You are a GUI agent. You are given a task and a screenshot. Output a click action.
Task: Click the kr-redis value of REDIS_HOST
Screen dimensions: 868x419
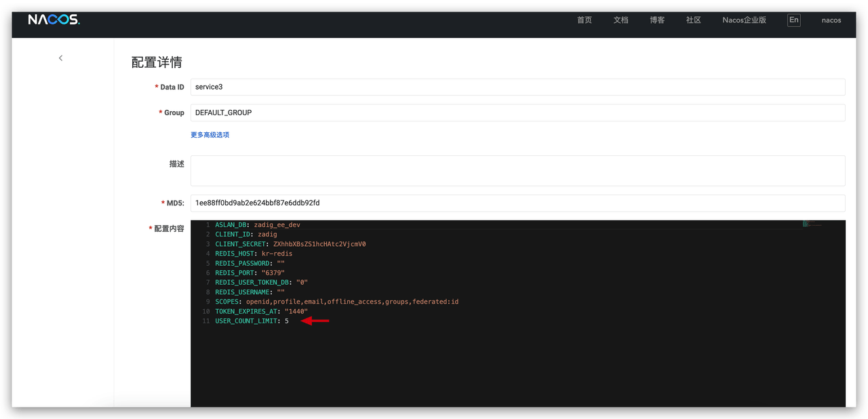point(277,254)
